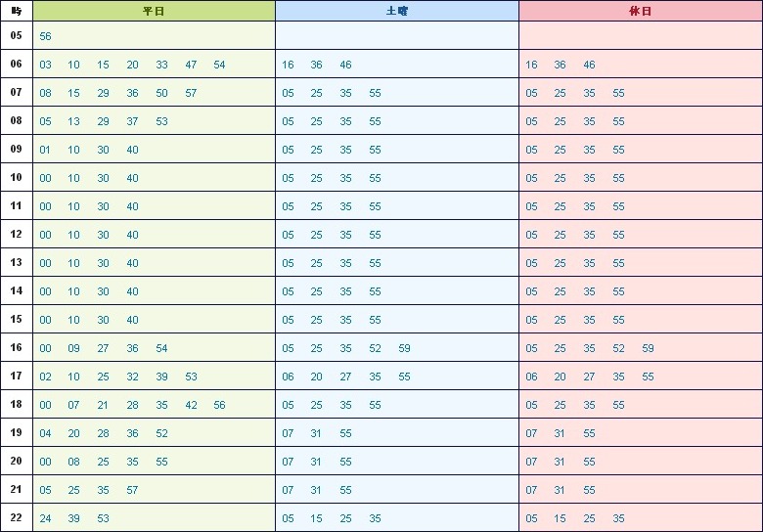The width and height of the screenshot is (763, 532).
Task: Open Saturday 16 hour departure at 59
Action: coord(404,348)
